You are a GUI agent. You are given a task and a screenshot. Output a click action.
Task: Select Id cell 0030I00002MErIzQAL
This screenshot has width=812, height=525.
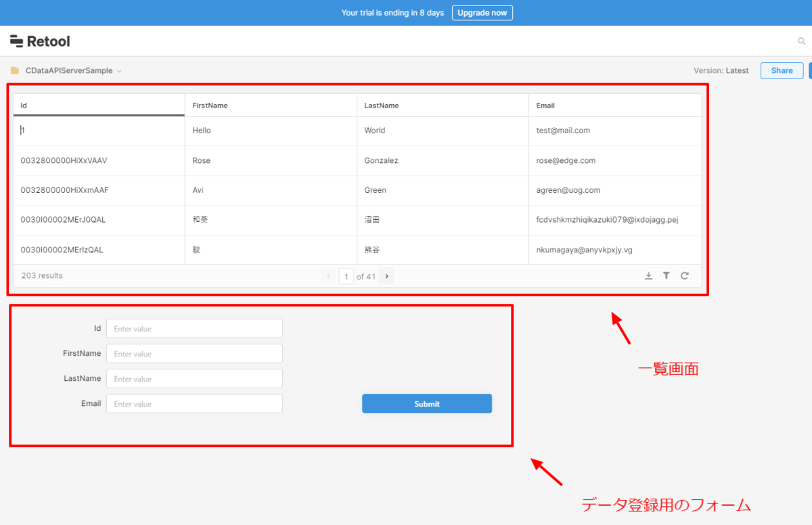point(99,250)
